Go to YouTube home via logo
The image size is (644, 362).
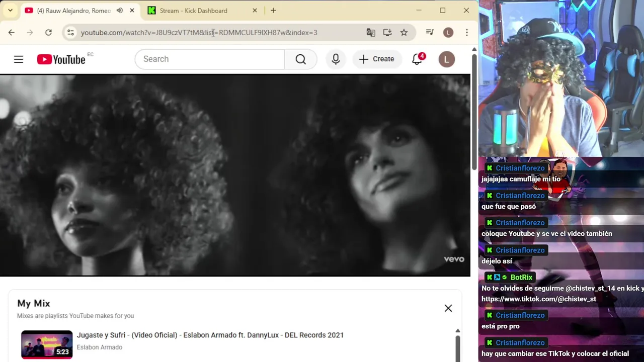click(x=61, y=59)
